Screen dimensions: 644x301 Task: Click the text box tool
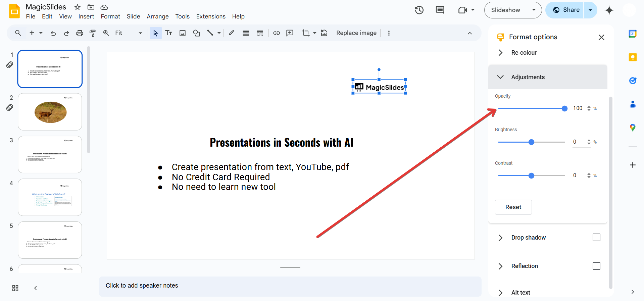click(x=169, y=33)
